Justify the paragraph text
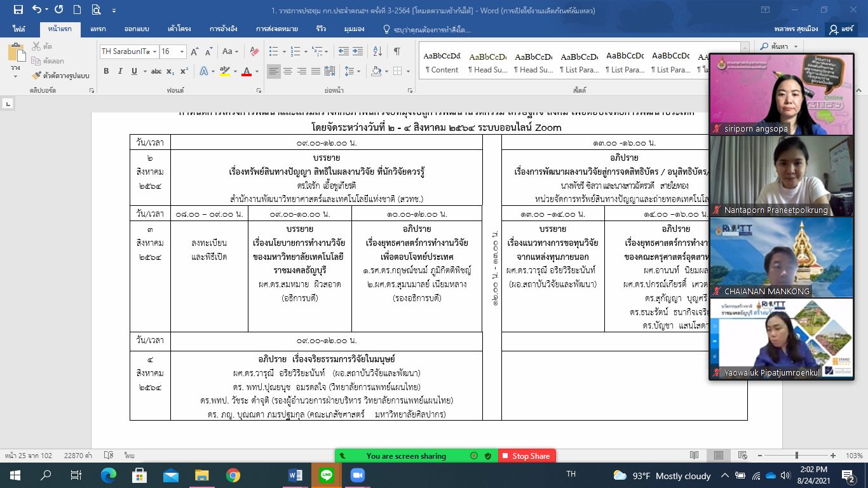The image size is (868, 488). coord(315,71)
